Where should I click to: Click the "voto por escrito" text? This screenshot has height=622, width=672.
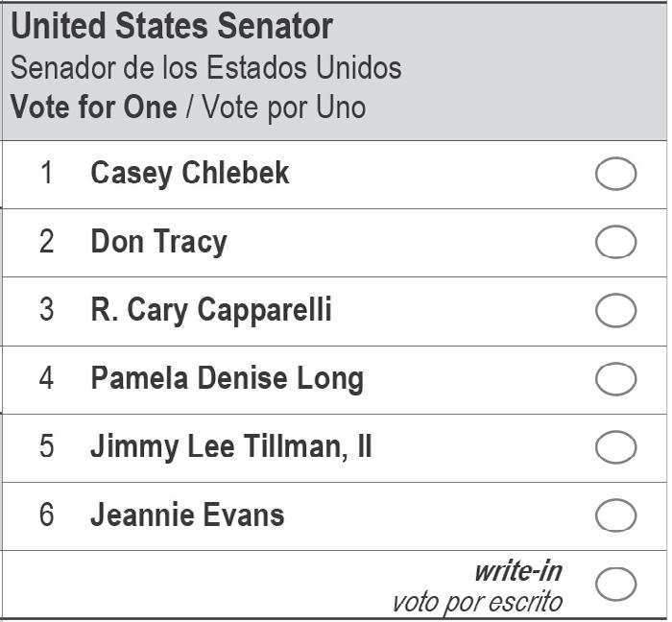[476, 602]
